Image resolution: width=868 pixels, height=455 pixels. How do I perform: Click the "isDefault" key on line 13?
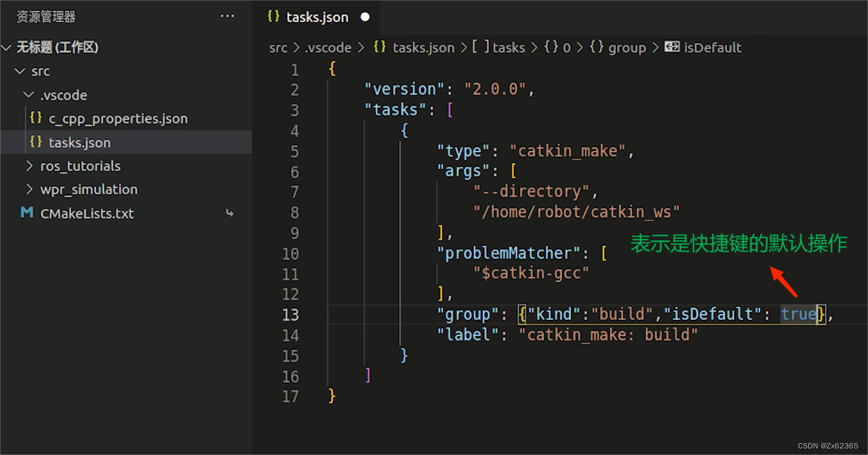(x=712, y=314)
